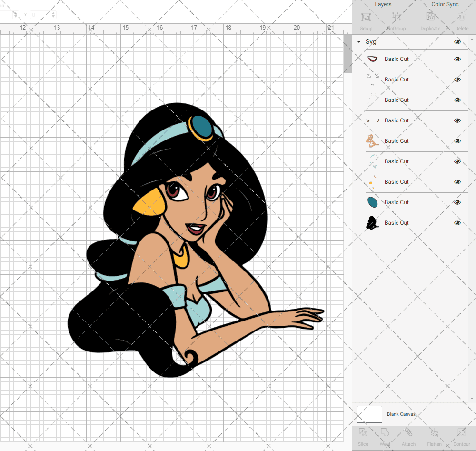Click the layers list scroll-down arrow
Viewport: 476px width, 451px height.
(471, 399)
